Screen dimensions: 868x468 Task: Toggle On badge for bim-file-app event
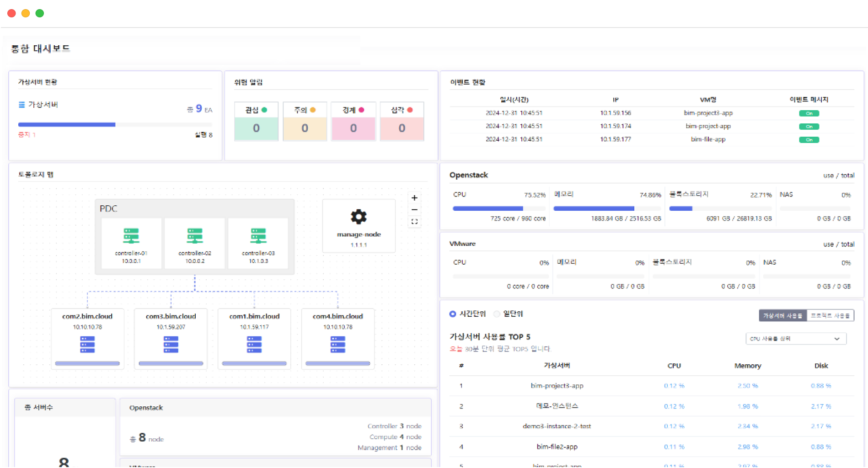coord(809,140)
